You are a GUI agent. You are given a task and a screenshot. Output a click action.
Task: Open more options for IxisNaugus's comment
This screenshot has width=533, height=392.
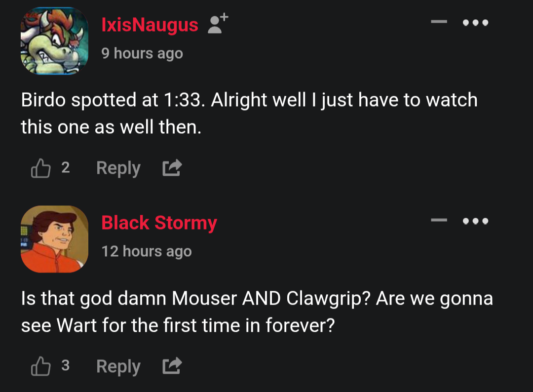pos(476,23)
